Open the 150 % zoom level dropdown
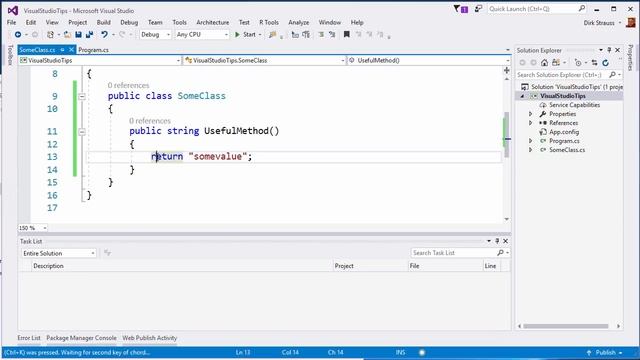The height and width of the screenshot is (360, 640). click(33, 228)
